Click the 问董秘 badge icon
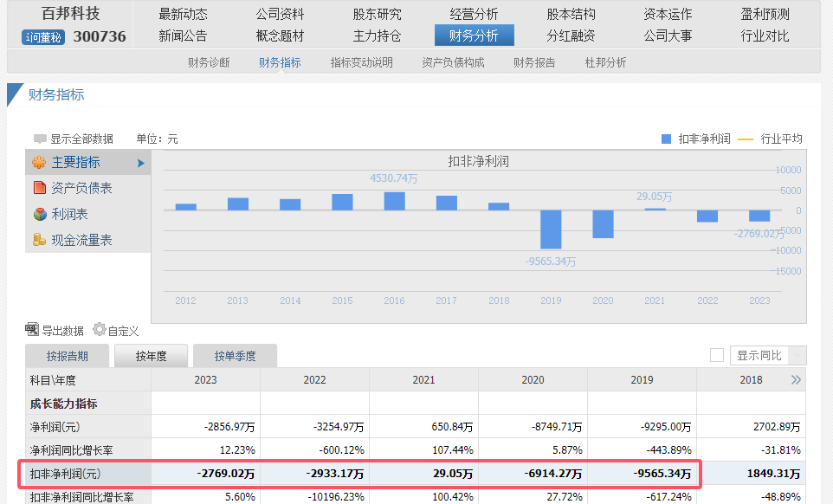Image resolution: width=833 pixels, height=504 pixels. (44, 36)
